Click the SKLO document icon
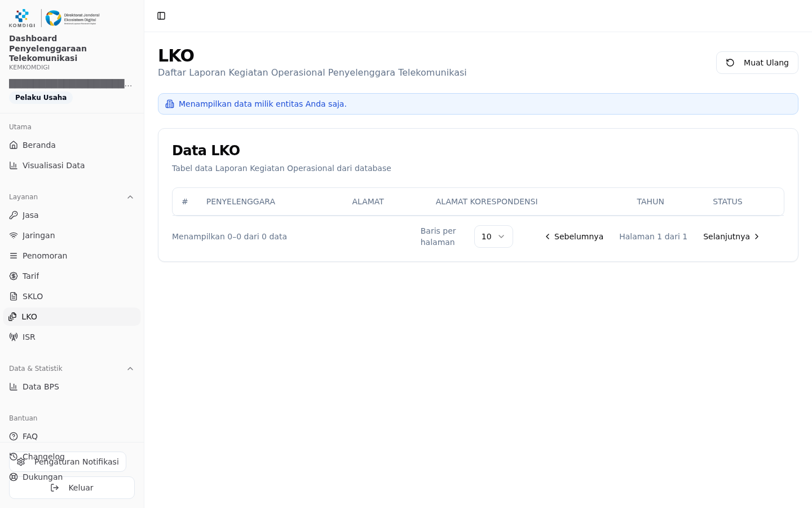This screenshot has height=508, width=812. [14, 296]
